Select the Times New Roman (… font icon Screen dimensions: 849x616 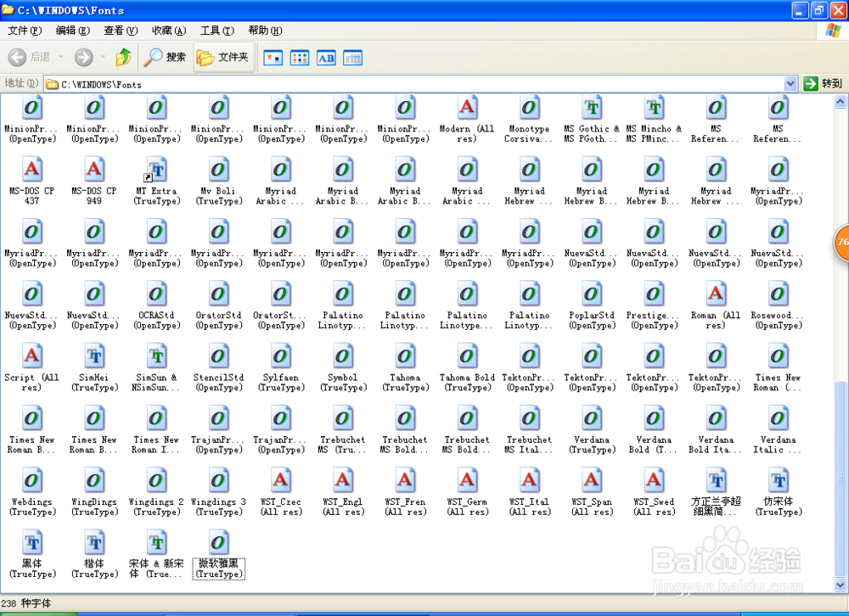[778, 356]
